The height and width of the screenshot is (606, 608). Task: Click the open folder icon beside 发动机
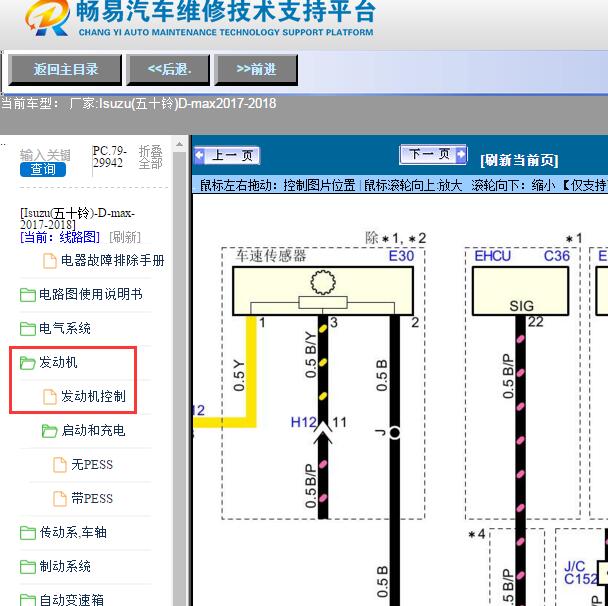[28, 363]
